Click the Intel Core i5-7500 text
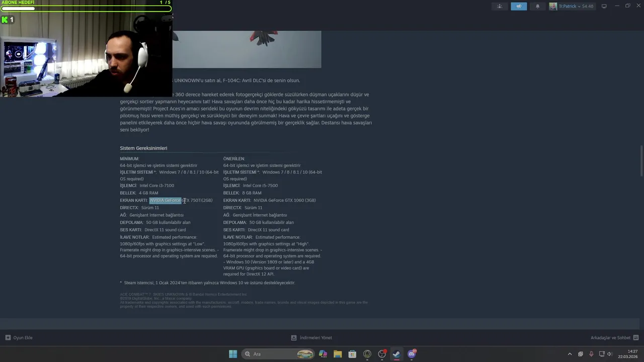 260,186
